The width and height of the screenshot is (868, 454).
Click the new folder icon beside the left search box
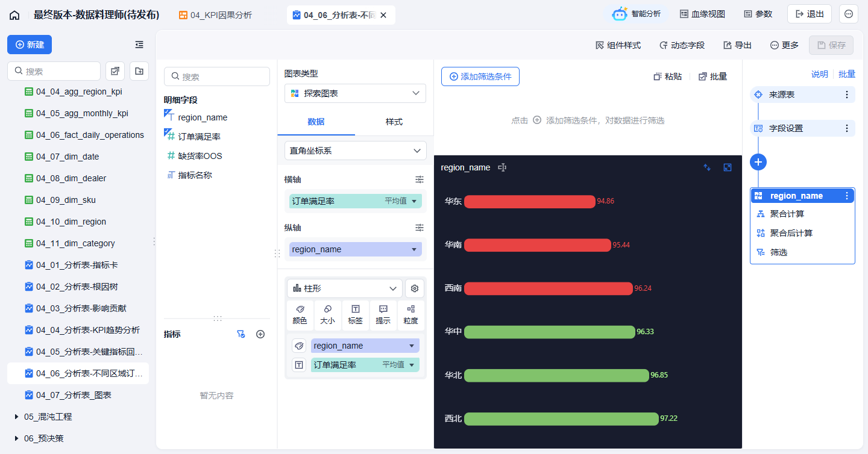click(139, 71)
